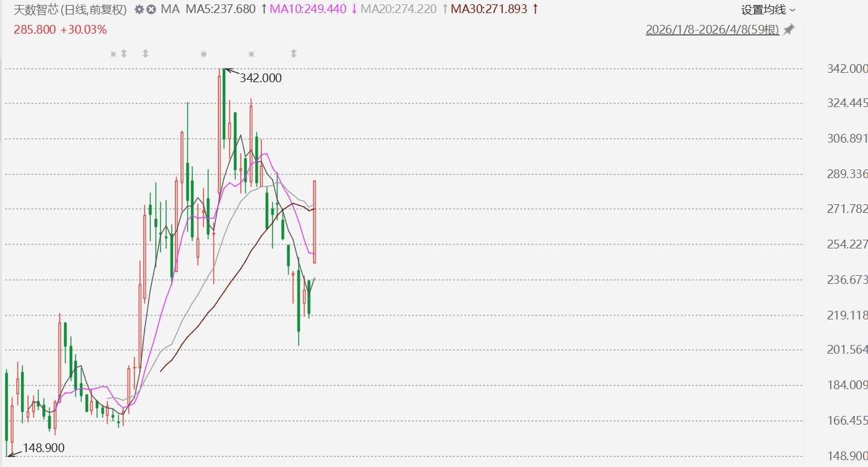
Task: Click the 148.900 low price annotation
Action: [x=43, y=448]
